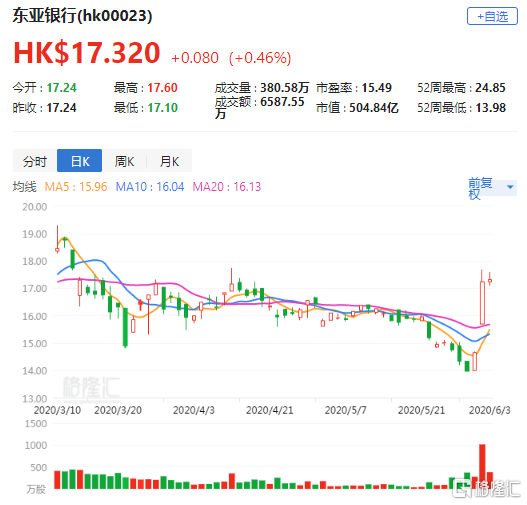The image size is (527, 505).
Task: Click the 2020/4/21 date axis label
Action: (270, 410)
